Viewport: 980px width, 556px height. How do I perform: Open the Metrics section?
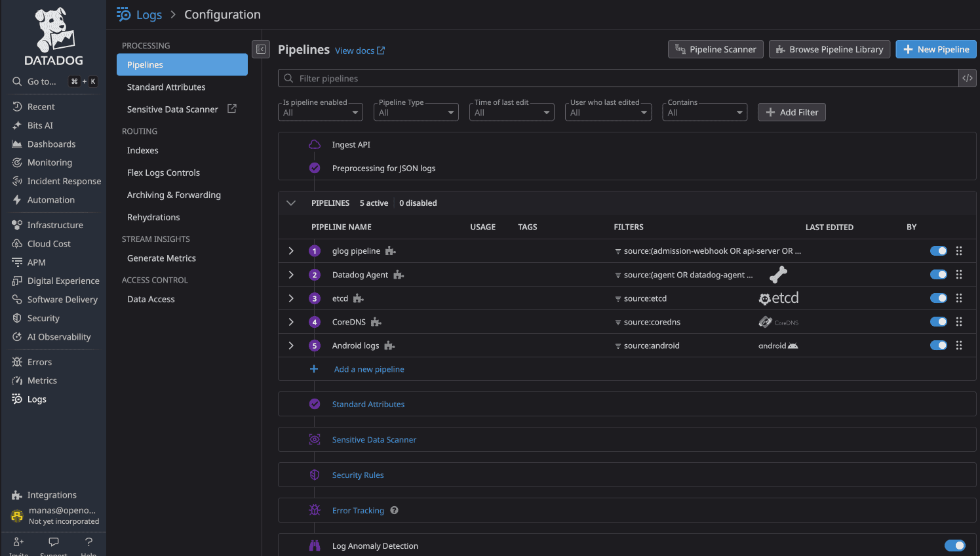(41, 380)
